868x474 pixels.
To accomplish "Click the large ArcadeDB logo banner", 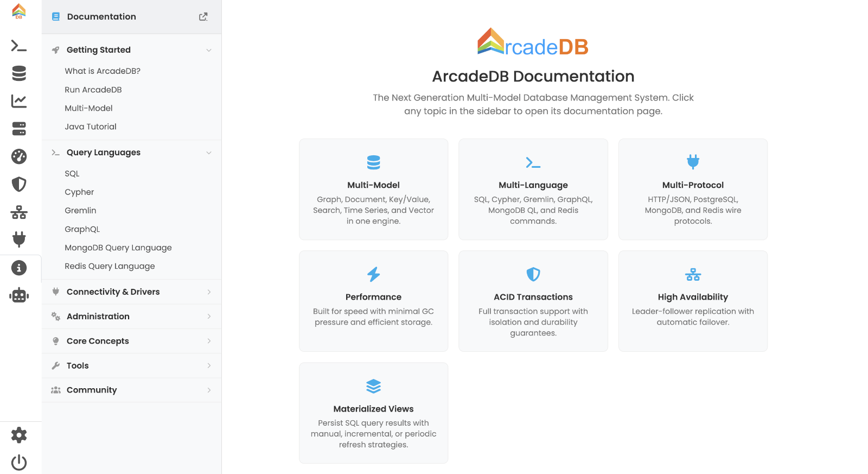I will tap(533, 42).
